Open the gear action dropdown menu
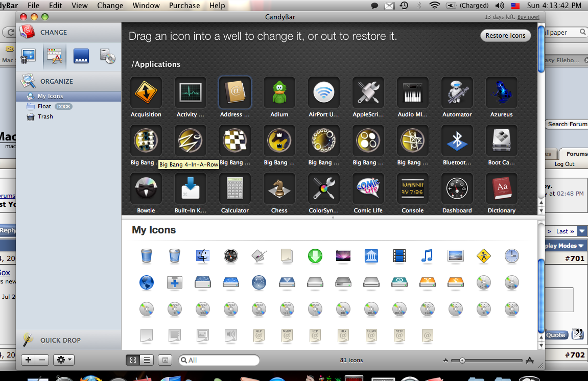The width and height of the screenshot is (588, 381). 64,360
